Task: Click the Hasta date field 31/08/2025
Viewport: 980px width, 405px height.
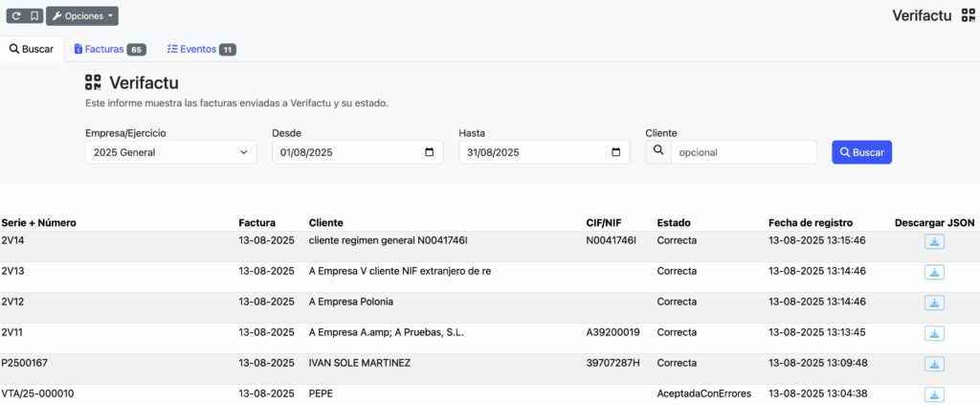Action: tap(531, 152)
